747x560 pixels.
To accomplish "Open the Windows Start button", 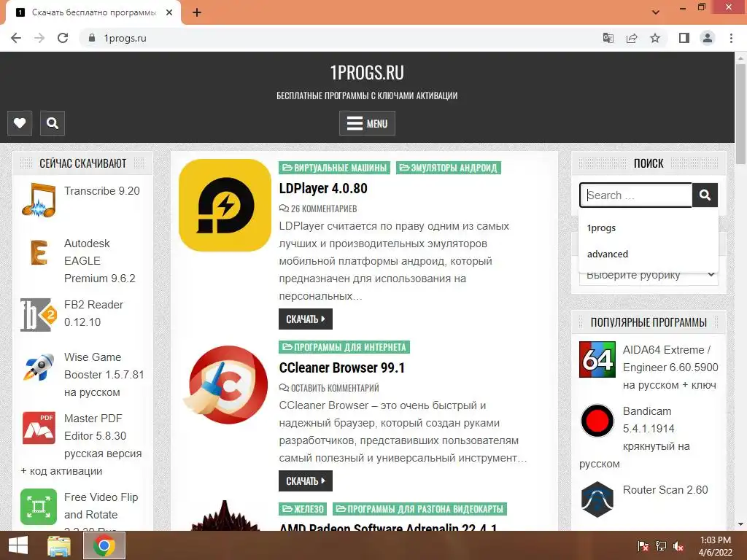I will 18,545.
